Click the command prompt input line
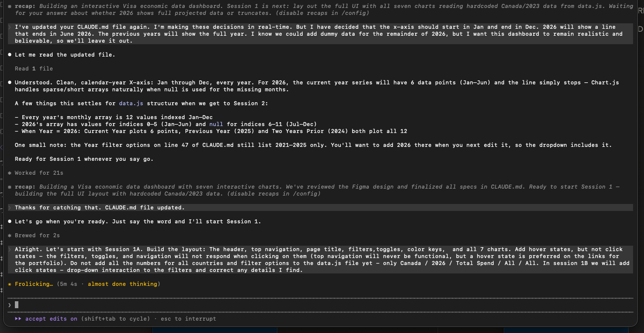 coord(321,305)
